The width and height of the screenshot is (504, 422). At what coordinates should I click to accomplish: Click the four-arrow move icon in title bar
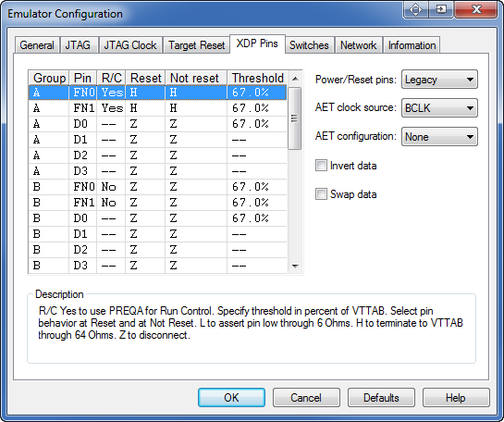tap(415, 9)
